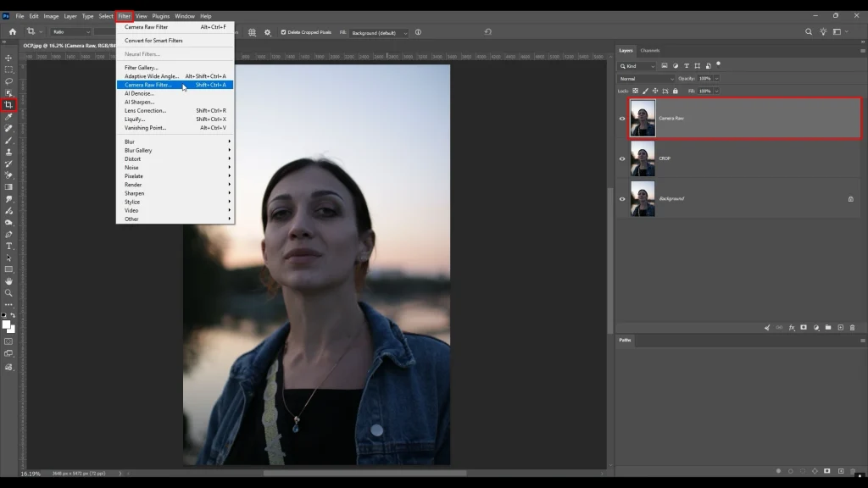Open the Search magnifier icon
The image size is (868, 488).
(809, 32)
